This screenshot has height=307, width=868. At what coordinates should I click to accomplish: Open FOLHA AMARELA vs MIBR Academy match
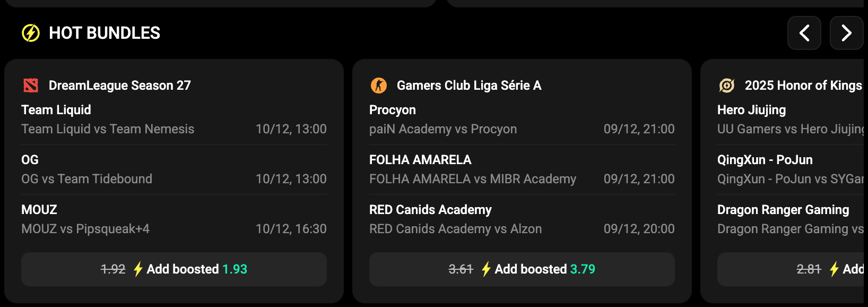tap(473, 179)
